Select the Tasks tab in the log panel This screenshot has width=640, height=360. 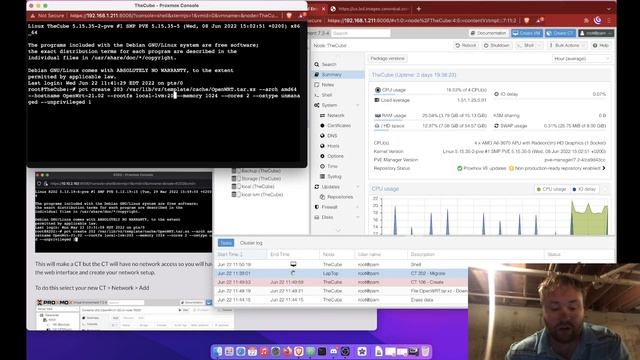pos(226,243)
